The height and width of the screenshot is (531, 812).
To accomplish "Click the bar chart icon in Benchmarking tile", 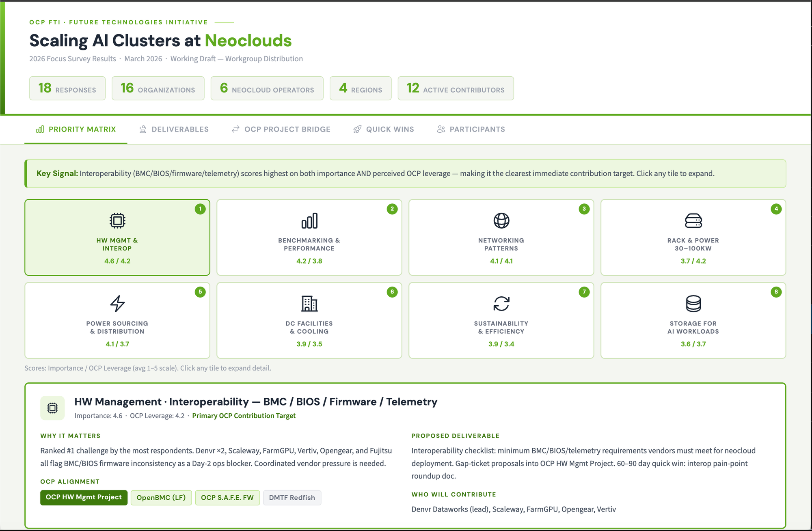I will tap(309, 220).
